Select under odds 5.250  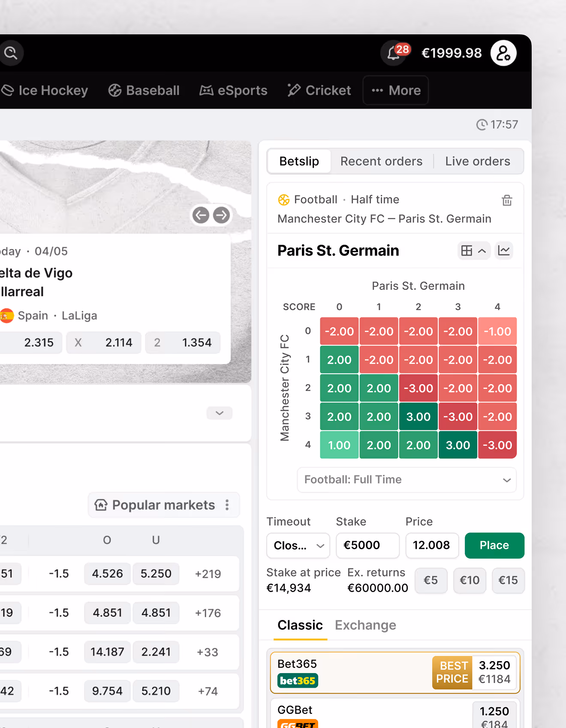point(156,574)
